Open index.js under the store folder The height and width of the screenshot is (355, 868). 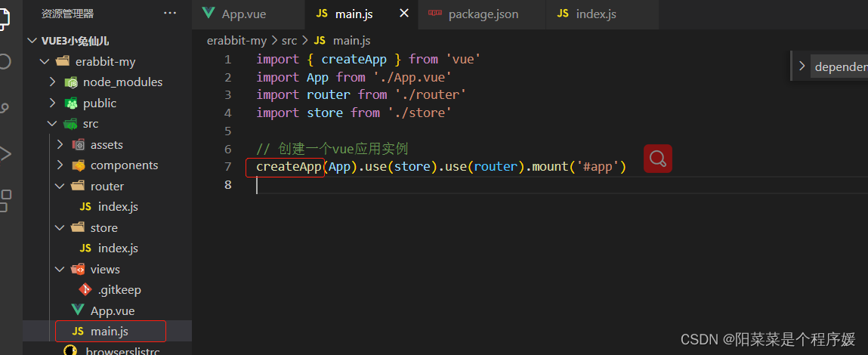(118, 248)
